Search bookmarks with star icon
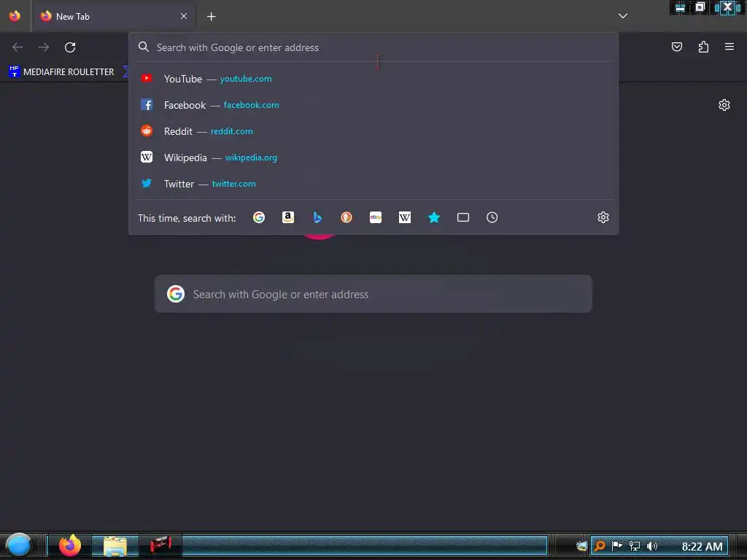747x560 pixels. 434,217
